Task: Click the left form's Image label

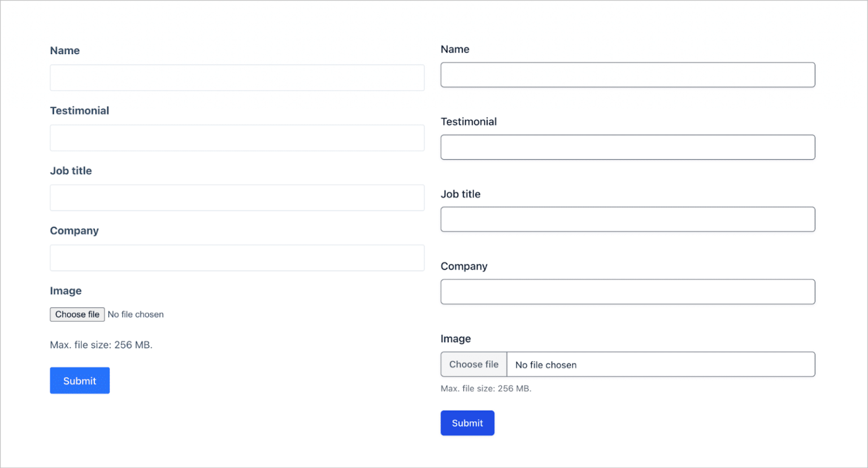Action: coord(66,290)
